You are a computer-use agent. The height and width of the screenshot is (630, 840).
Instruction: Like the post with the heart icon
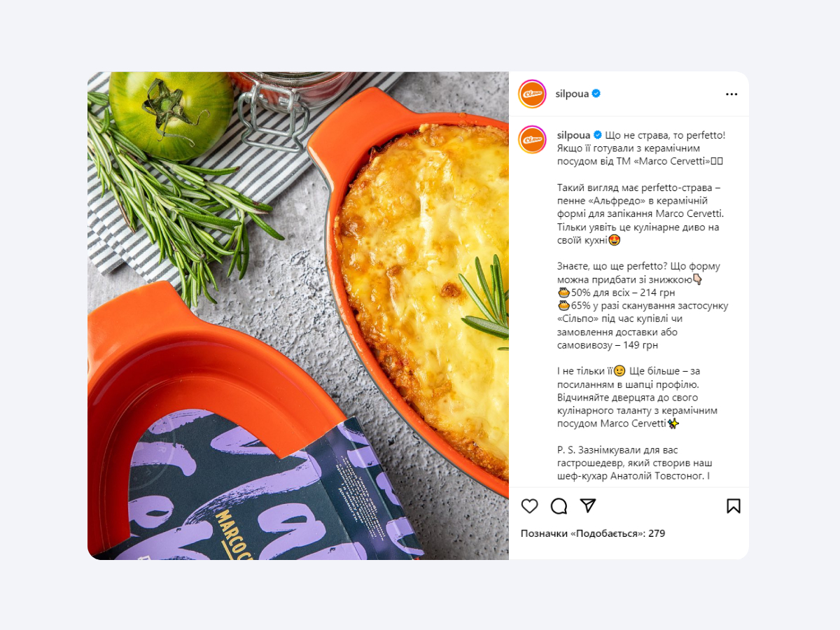tap(530, 506)
